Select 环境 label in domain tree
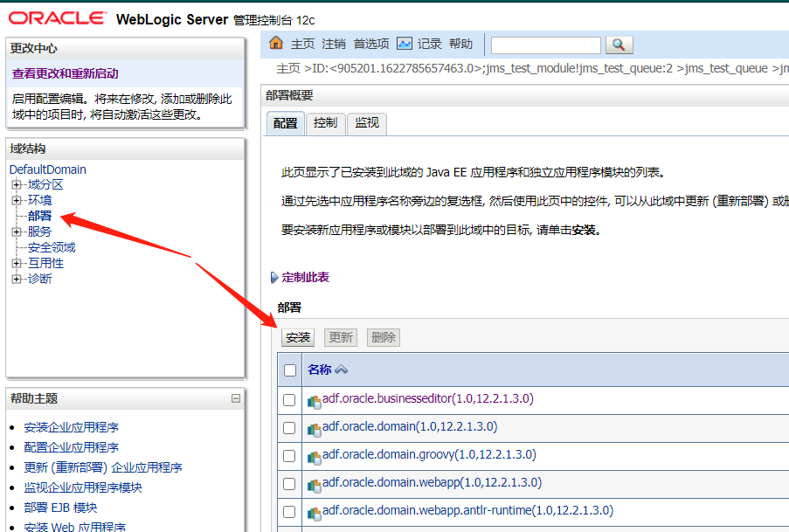 click(39, 200)
